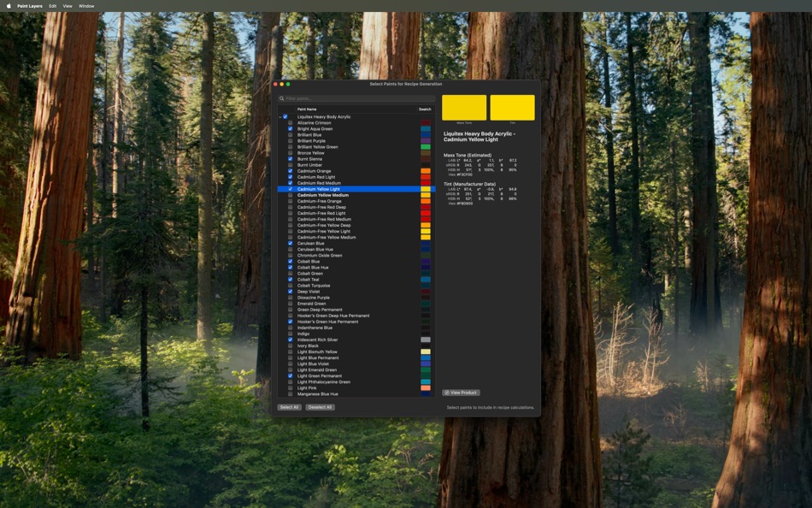812x508 pixels.
Task: Click the Swatch column header
Action: (x=425, y=109)
